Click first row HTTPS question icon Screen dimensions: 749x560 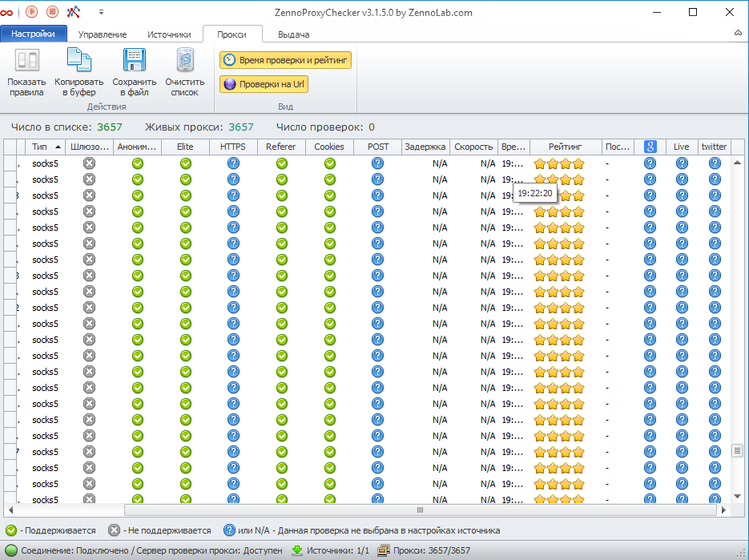(233, 163)
